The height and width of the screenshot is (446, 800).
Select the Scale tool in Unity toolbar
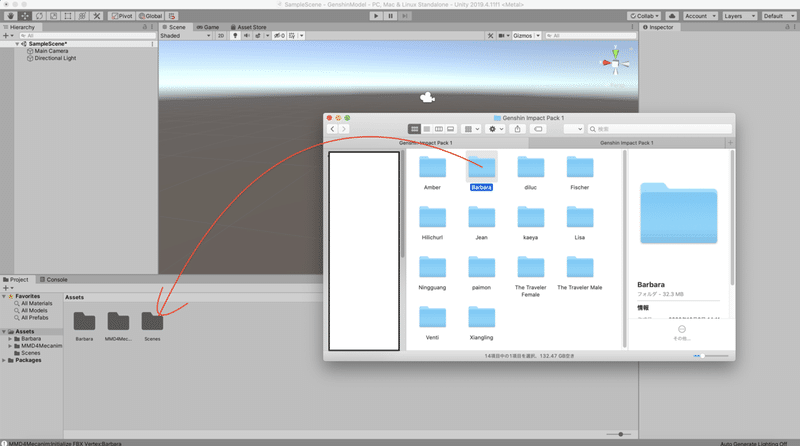[53, 16]
